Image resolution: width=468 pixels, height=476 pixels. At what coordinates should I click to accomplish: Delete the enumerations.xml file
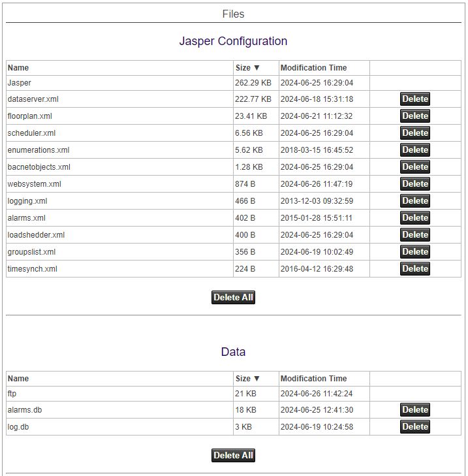pos(414,150)
